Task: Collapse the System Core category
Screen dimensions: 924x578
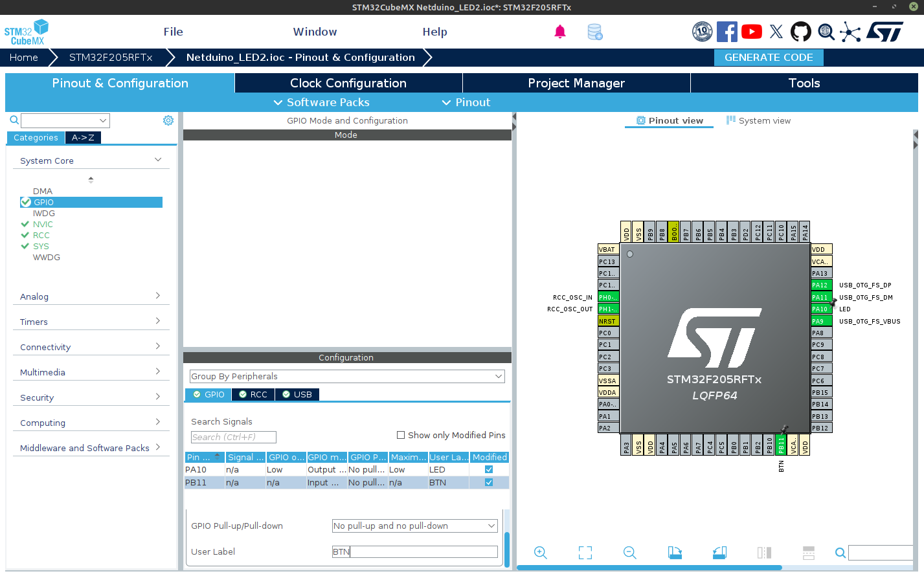Action: pos(157,160)
